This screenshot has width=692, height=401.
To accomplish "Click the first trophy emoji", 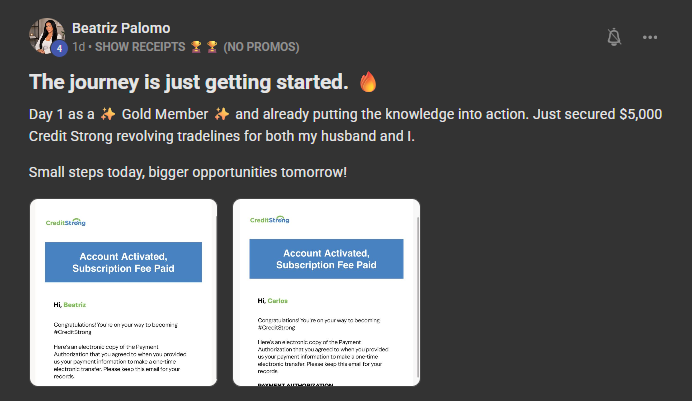I will [x=196, y=47].
